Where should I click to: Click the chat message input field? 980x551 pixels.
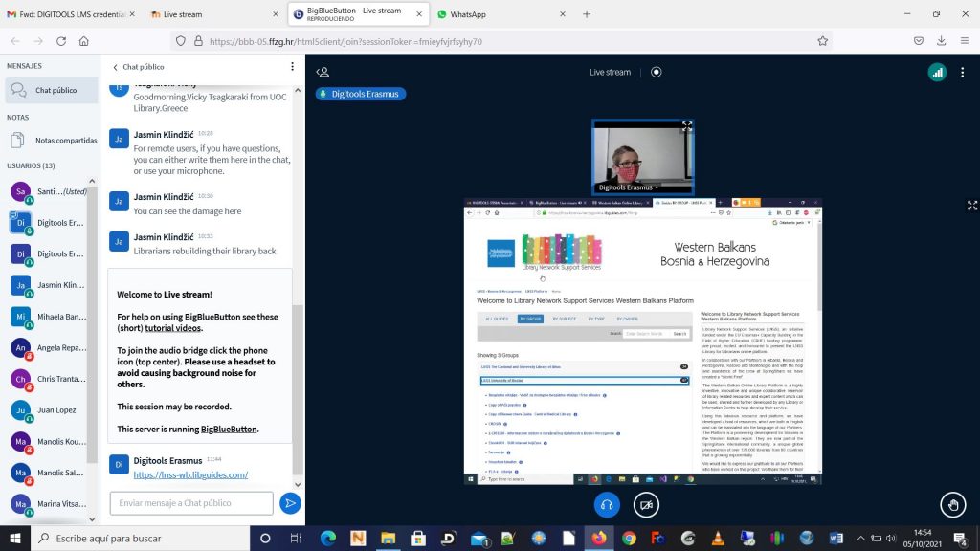point(190,503)
